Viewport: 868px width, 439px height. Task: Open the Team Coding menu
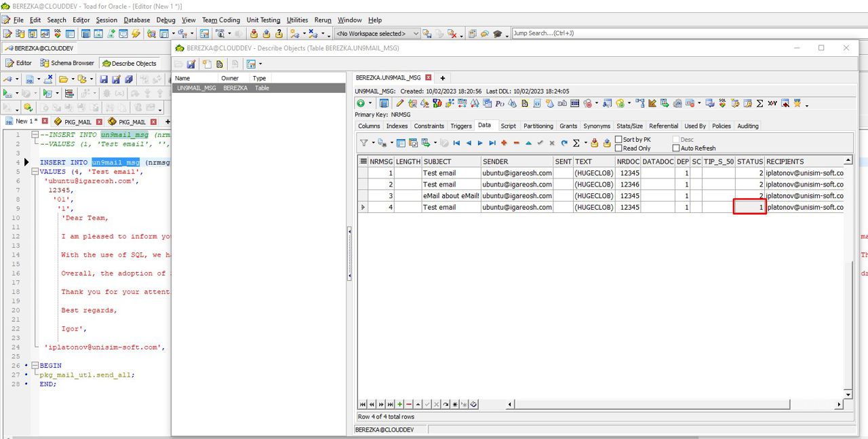(221, 20)
